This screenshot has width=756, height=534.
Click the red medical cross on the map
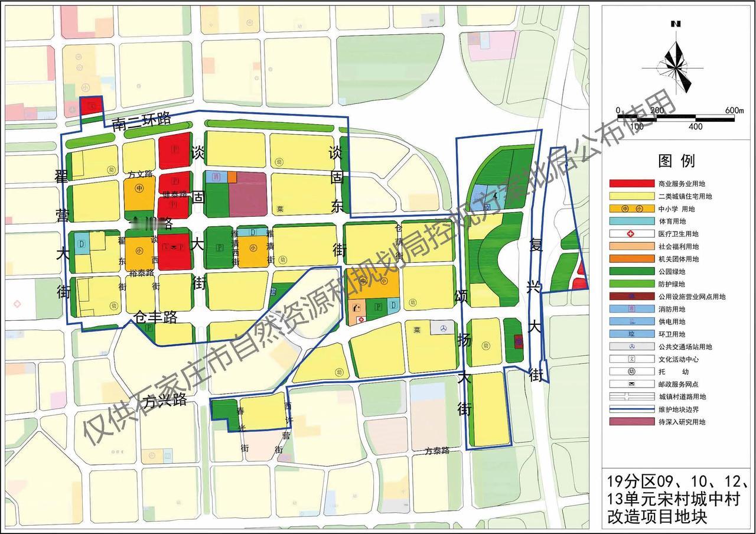(x=361, y=319)
